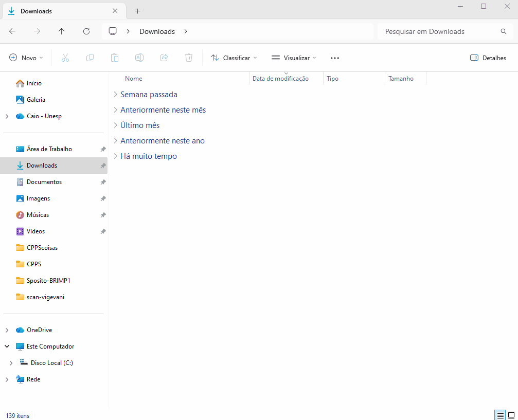
Task: Click the Paste clipboard icon
Action: 115,58
